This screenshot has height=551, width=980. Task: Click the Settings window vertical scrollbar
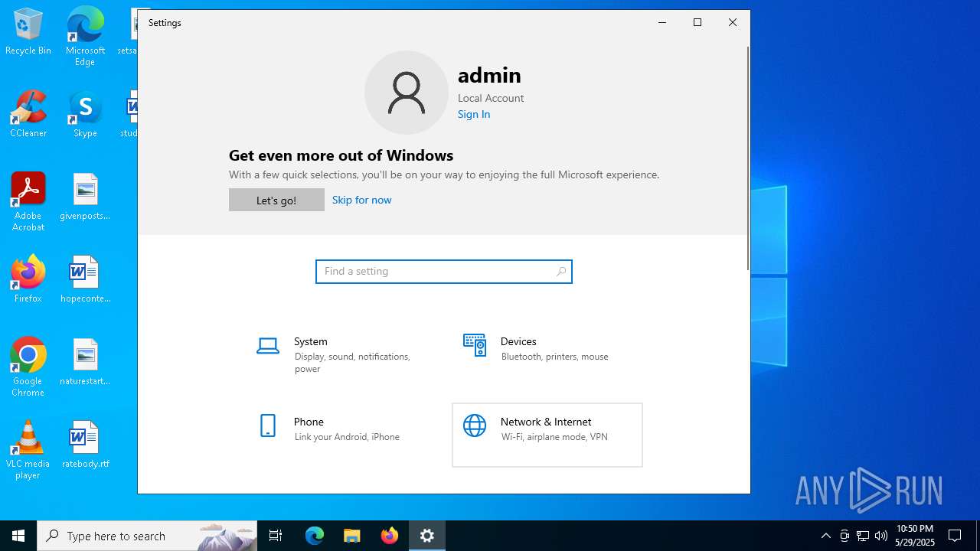click(748, 158)
